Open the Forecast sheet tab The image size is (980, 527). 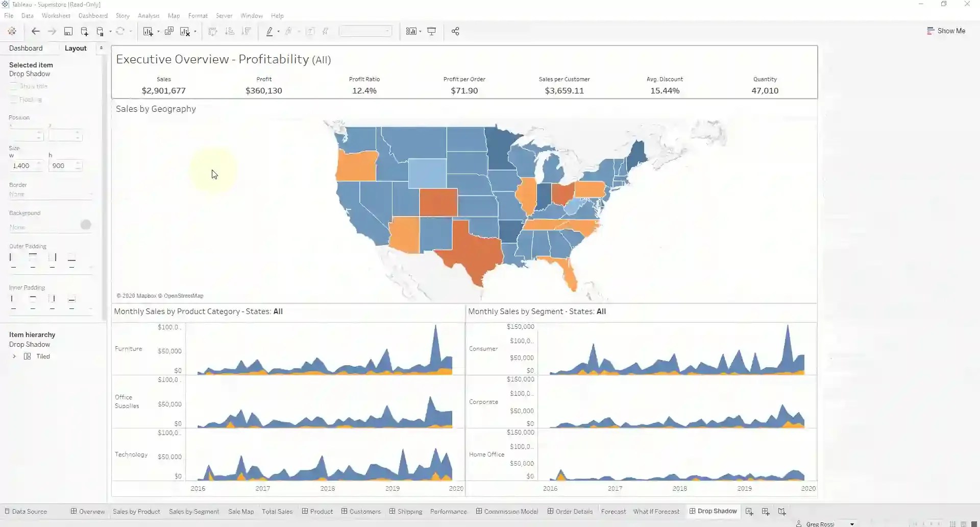click(x=613, y=512)
